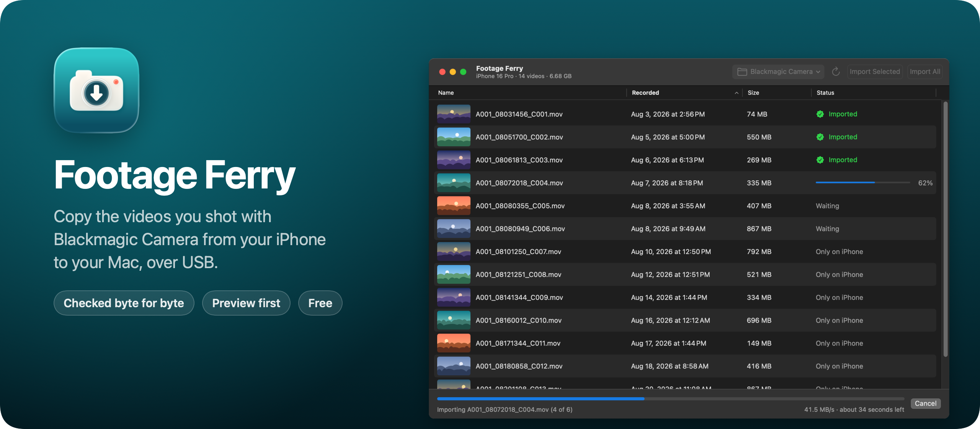Image resolution: width=980 pixels, height=429 pixels.
Task: Cancel the current import
Action: click(925, 403)
